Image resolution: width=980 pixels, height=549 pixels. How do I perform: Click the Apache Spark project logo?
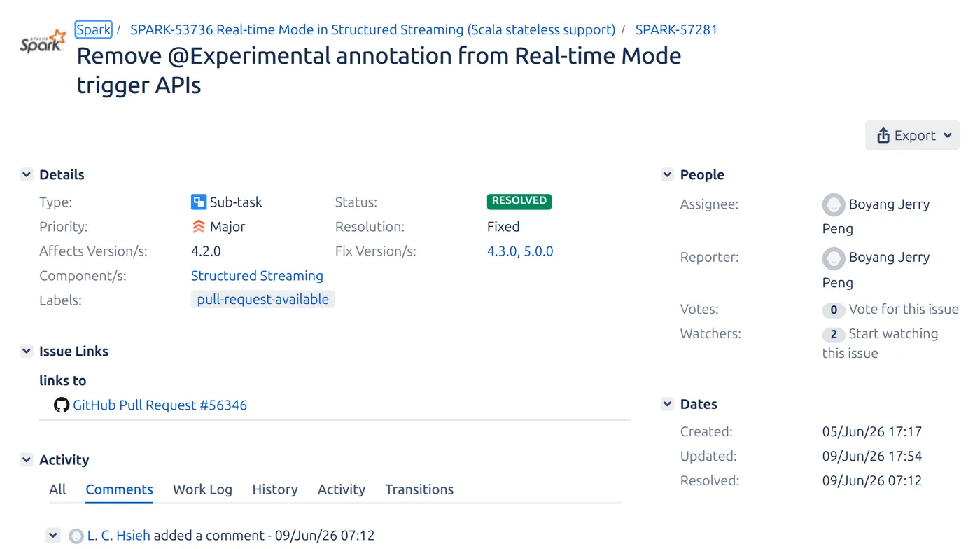[x=43, y=41]
